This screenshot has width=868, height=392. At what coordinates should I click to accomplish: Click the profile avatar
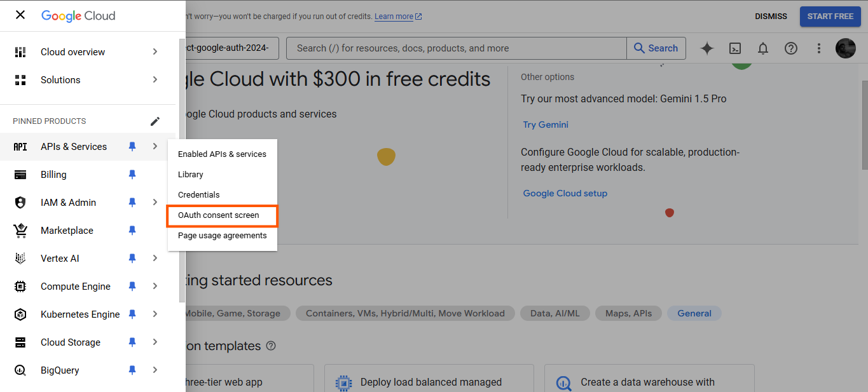tap(846, 48)
